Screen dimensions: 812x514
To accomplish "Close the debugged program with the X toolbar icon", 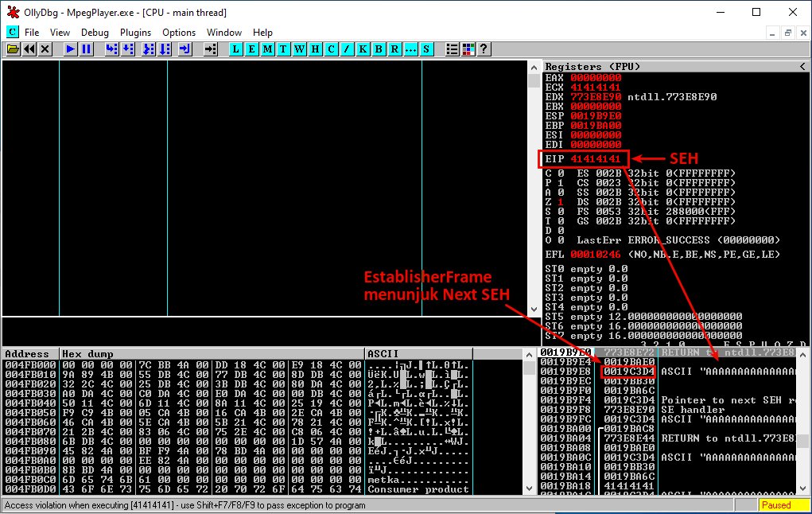I will 45,49.
